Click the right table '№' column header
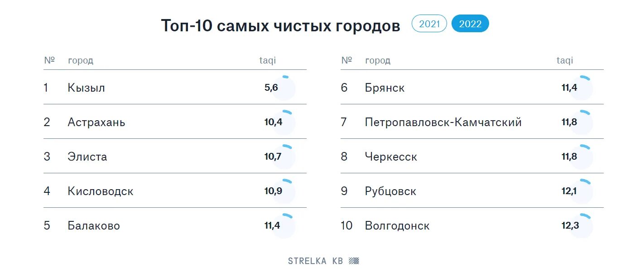Screen dimensions: 644x279 click(x=346, y=61)
